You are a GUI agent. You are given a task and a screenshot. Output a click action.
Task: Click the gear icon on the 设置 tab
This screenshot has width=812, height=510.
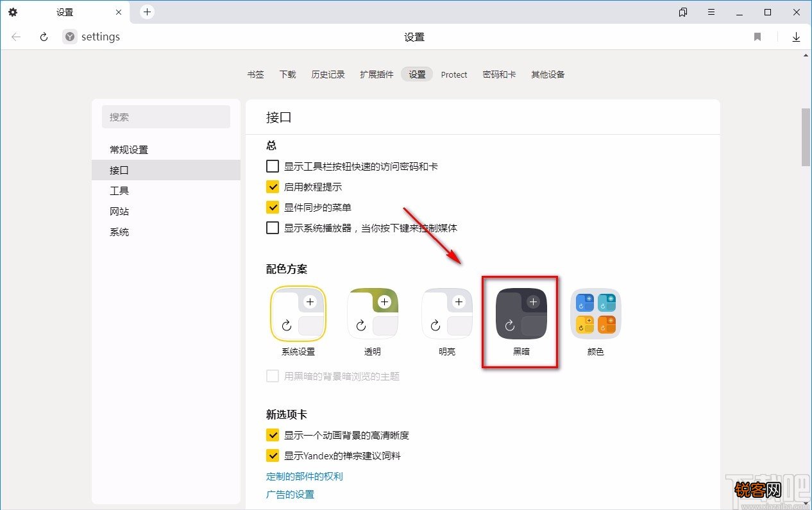pos(13,12)
